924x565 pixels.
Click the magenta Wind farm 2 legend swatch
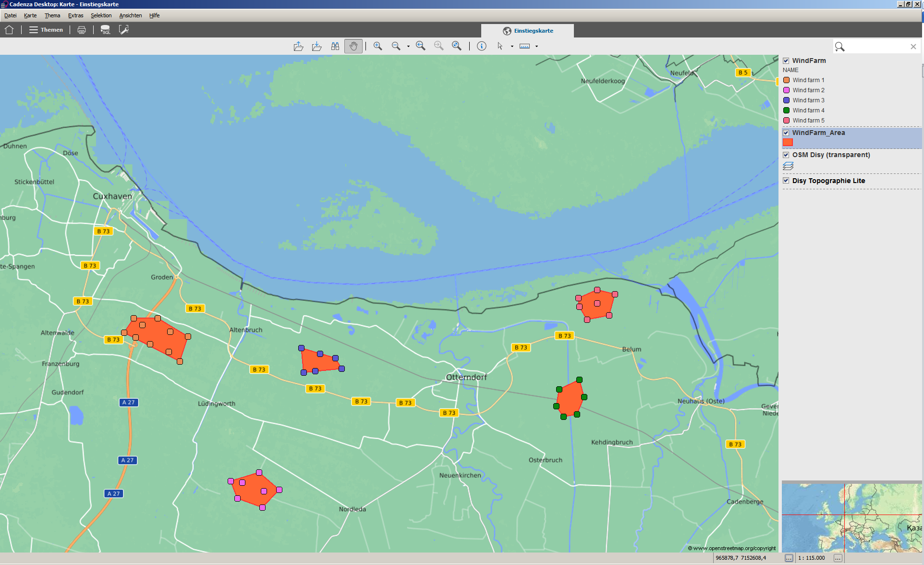[787, 90]
